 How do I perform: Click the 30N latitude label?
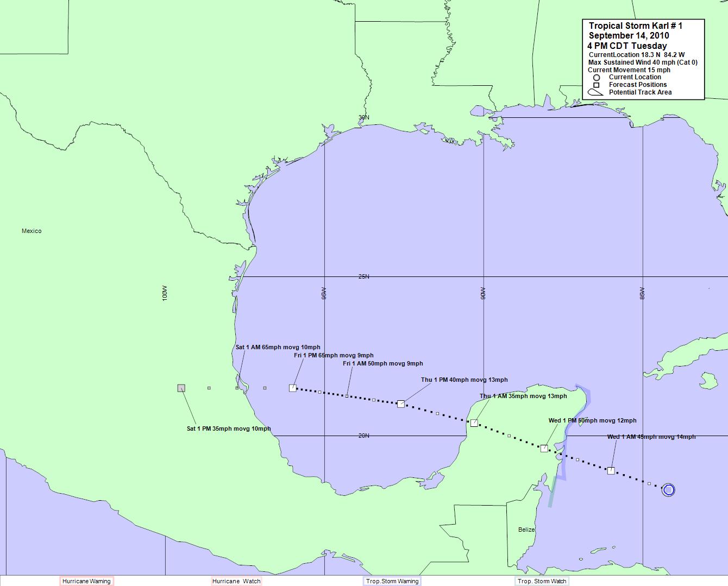pos(363,117)
